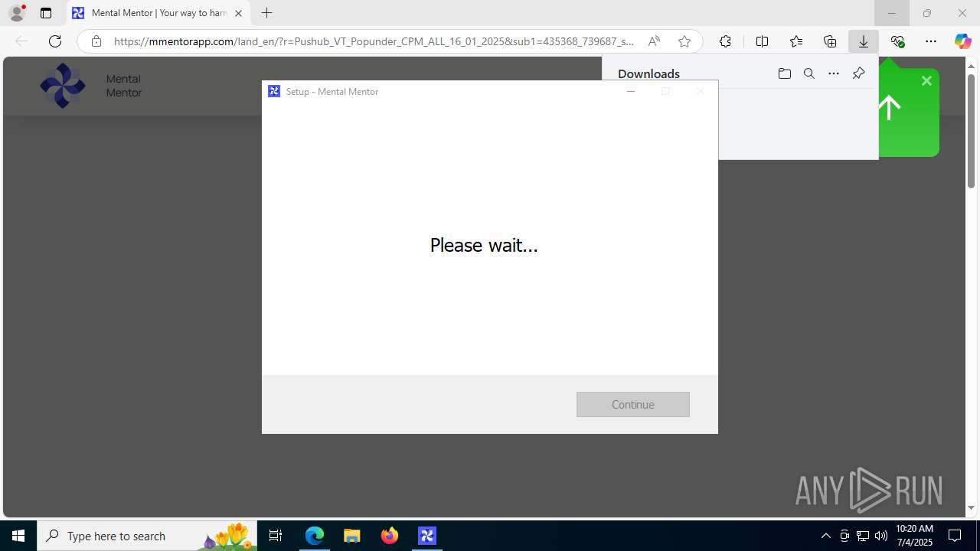Open downloads folder icon in Downloads panel

coord(784,73)
